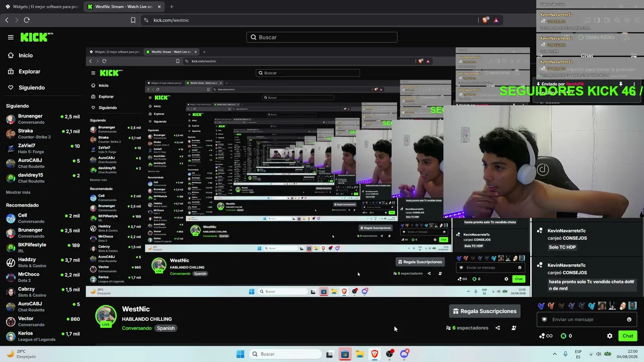The height and width of the screenshot is (362, 644).
Task: Expand the list with Mostrar más
Action: (18, 193)
